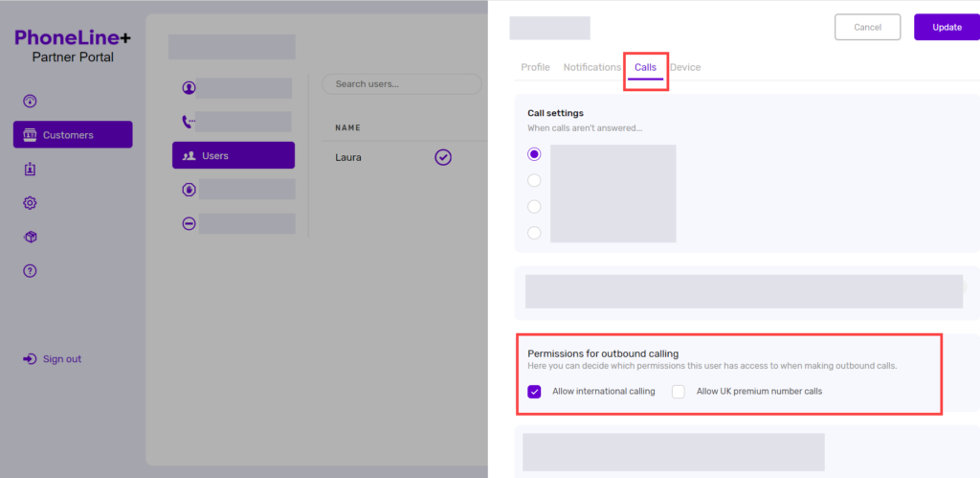Open the dashboard gauge icon in sidebar
The width and height of the screenshot is (980, 478).
[30, 102]
